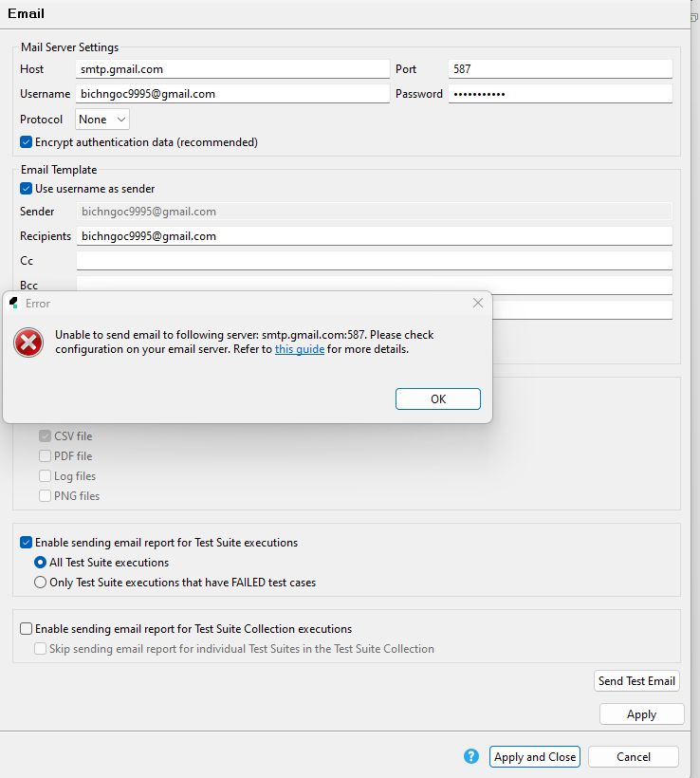
Task: Enable email report for Test Suite Collection executions
Action: 27,629
